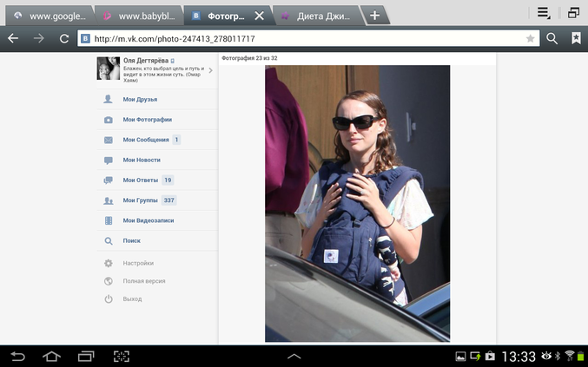
Task: Tap the browser forward arrow
Action: tap(38, 38)
